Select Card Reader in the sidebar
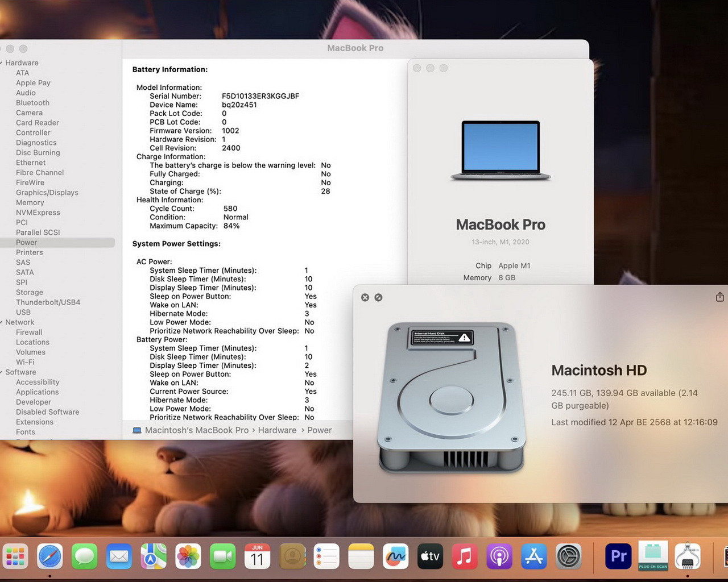728x582 pixels. (x=38, y=123)
